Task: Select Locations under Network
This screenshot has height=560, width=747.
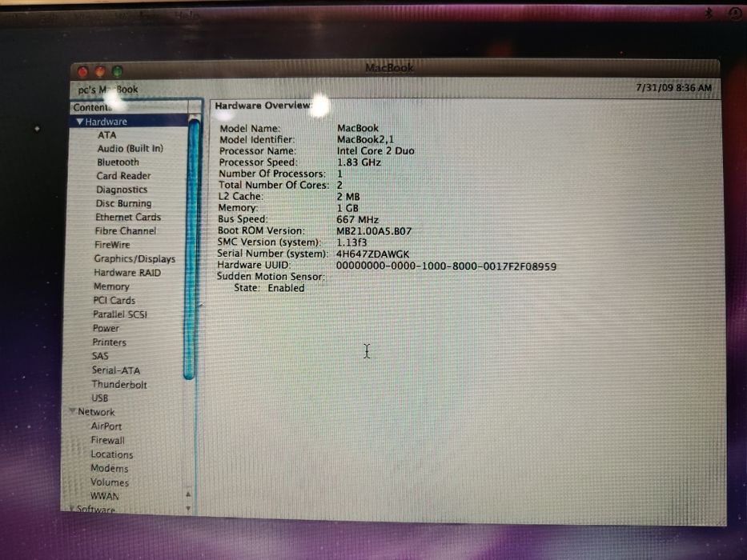Action: coord(111,454)
